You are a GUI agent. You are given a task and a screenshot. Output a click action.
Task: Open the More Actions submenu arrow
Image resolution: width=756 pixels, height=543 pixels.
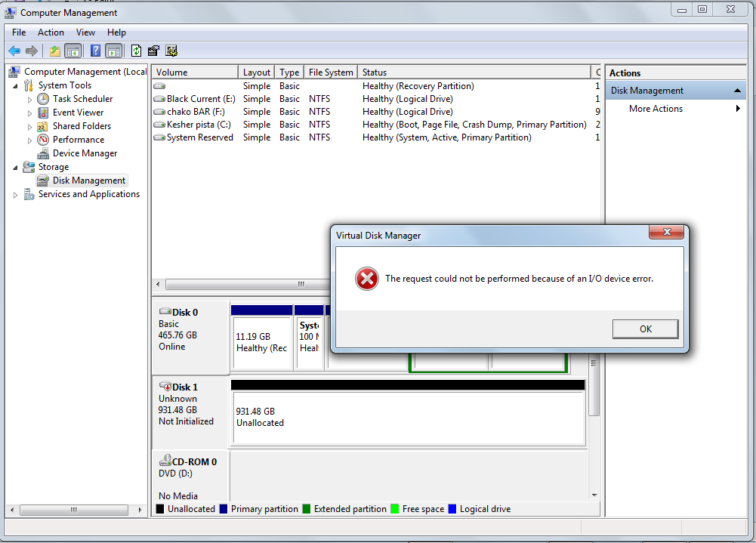pos(738,109)
